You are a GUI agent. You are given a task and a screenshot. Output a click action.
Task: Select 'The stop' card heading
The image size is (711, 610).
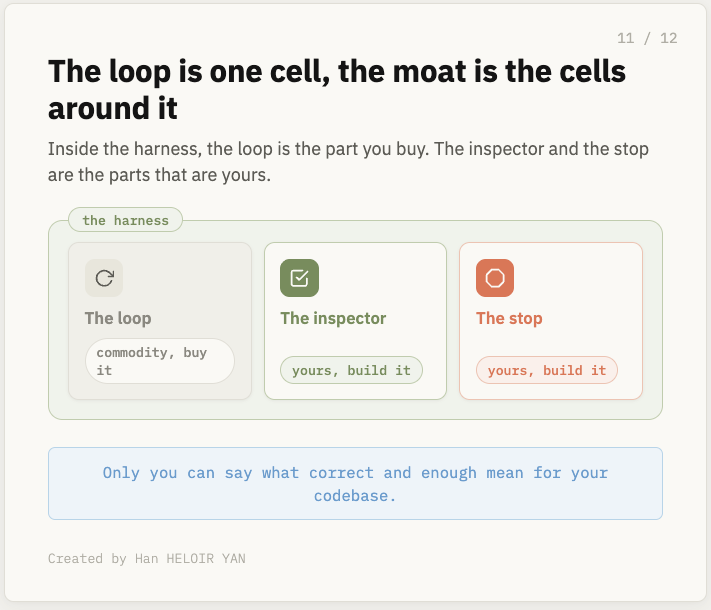click(509, 318)
